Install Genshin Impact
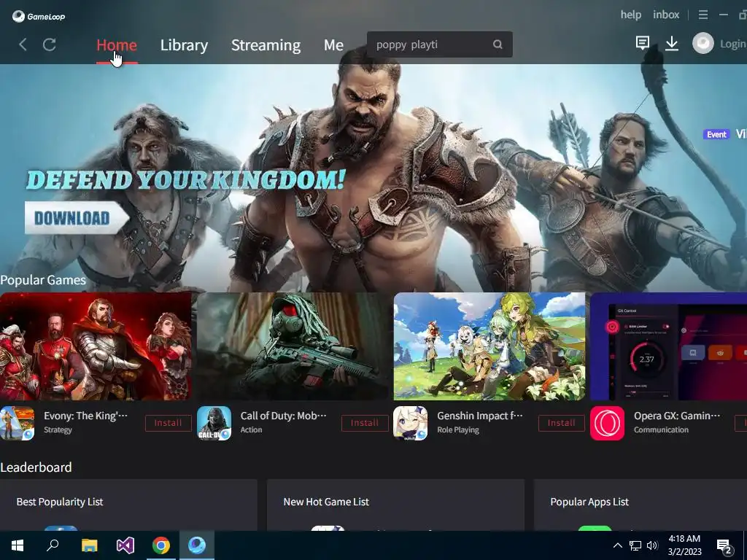This screenshot has height=560, width=747. 561,423
